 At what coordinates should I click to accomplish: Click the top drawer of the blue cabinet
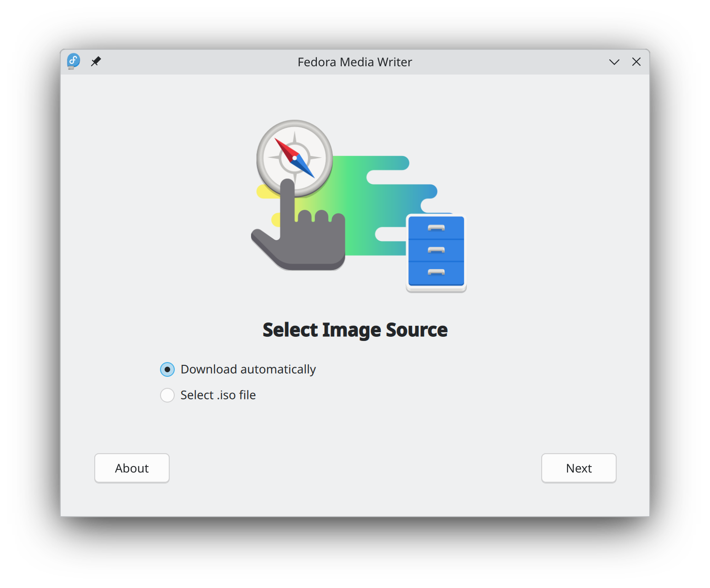point(436,228)
